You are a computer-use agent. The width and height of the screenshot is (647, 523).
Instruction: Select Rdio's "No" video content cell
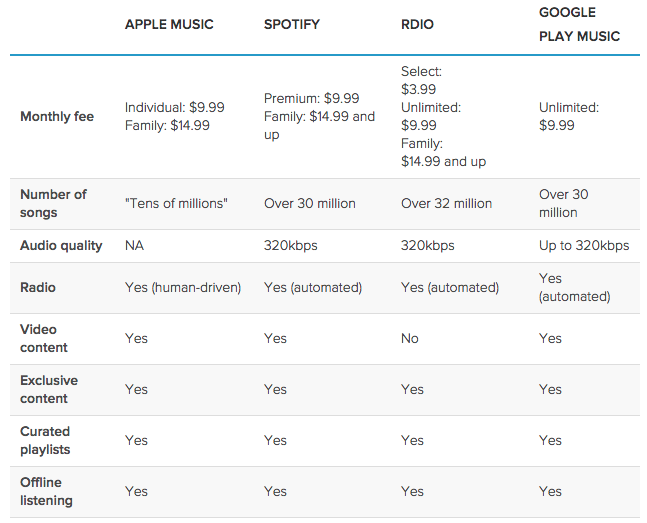click(x=410, y=338)
